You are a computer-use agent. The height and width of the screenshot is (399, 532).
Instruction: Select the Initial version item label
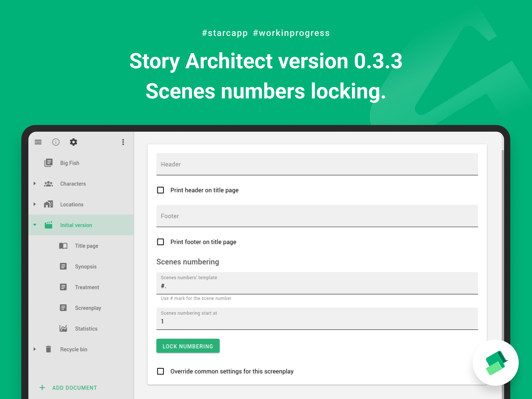click(76, 225)
